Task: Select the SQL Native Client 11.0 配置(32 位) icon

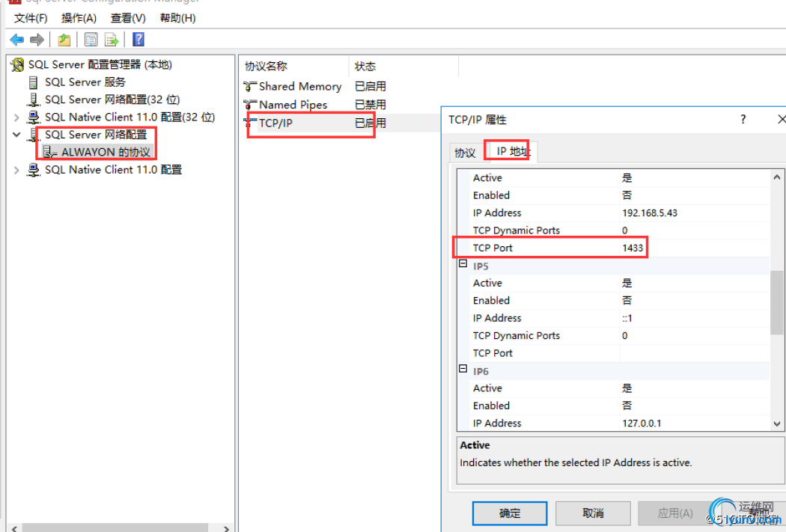Action: pyautogui.click(x=33, y=117)
